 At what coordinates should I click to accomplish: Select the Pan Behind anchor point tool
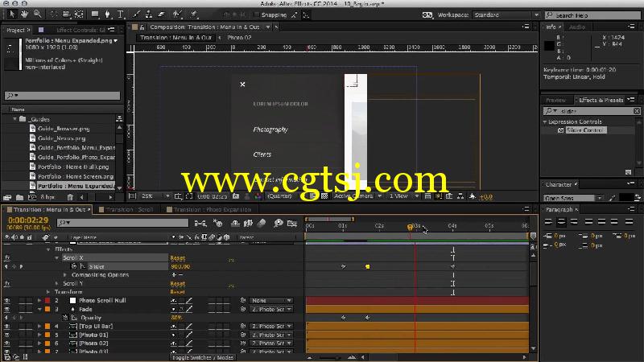[79, 14]
